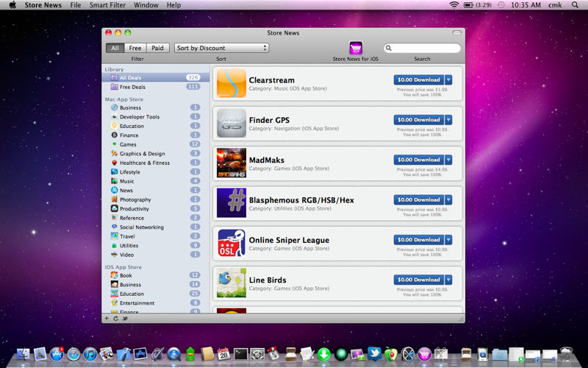This screenshot has height=368, width=588.
Task: Launch Safari from the Dock
Action: click(x=73, y=354)
